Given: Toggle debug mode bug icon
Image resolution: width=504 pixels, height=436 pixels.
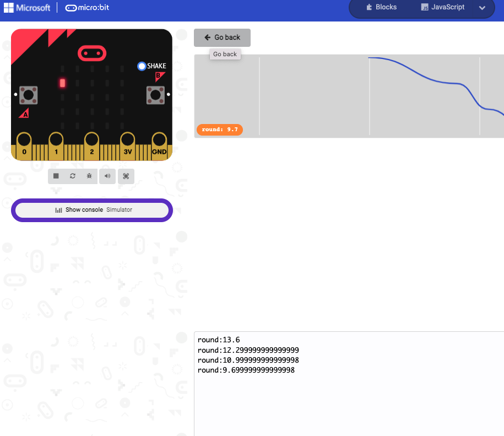Looking at the screenshot, I should 89,176.
